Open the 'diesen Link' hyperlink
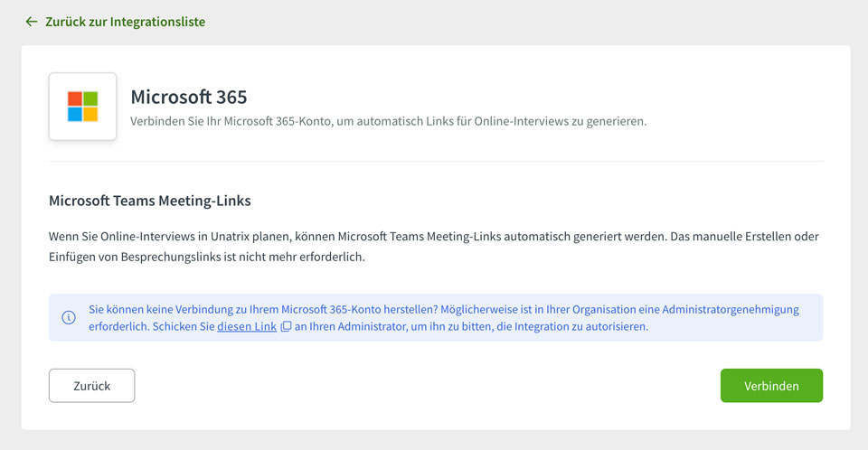 tap(247, 326)
